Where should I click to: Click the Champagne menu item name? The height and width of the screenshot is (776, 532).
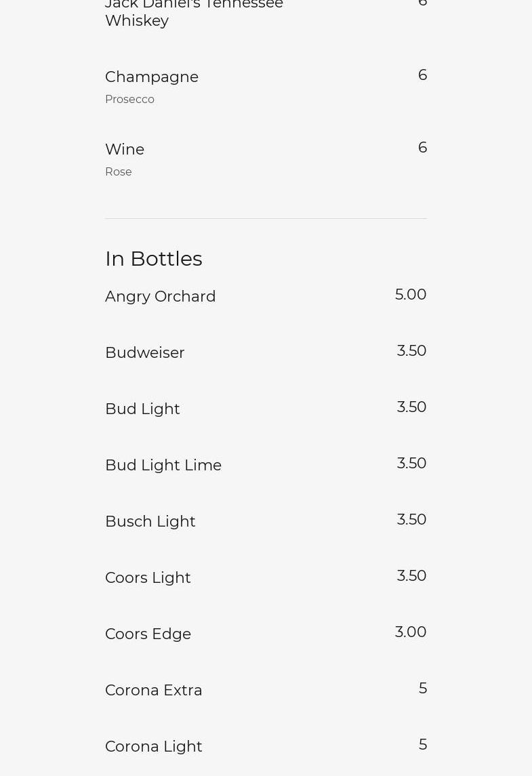(152, 77)
